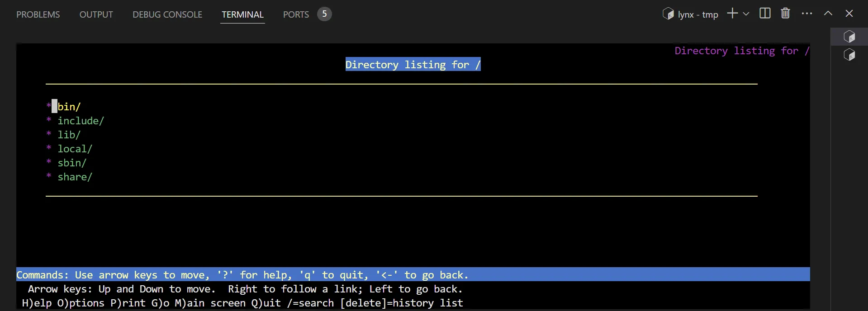Close the terminal panel

[x=849, y=14]
